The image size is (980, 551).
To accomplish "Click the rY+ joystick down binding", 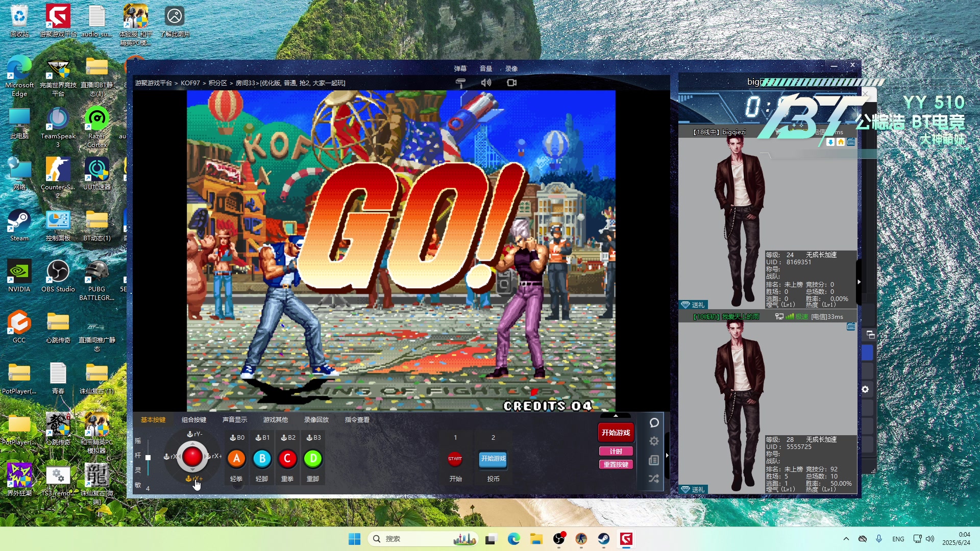I will coord(194,479).
